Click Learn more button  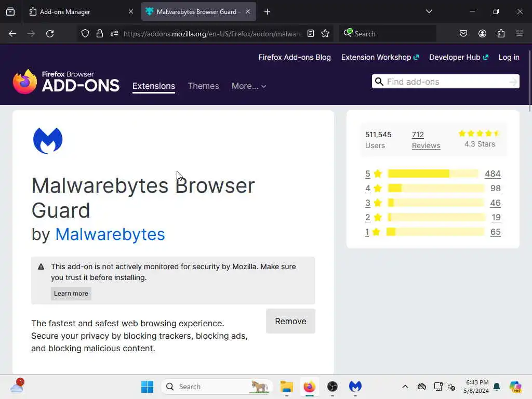click(71, 294)
